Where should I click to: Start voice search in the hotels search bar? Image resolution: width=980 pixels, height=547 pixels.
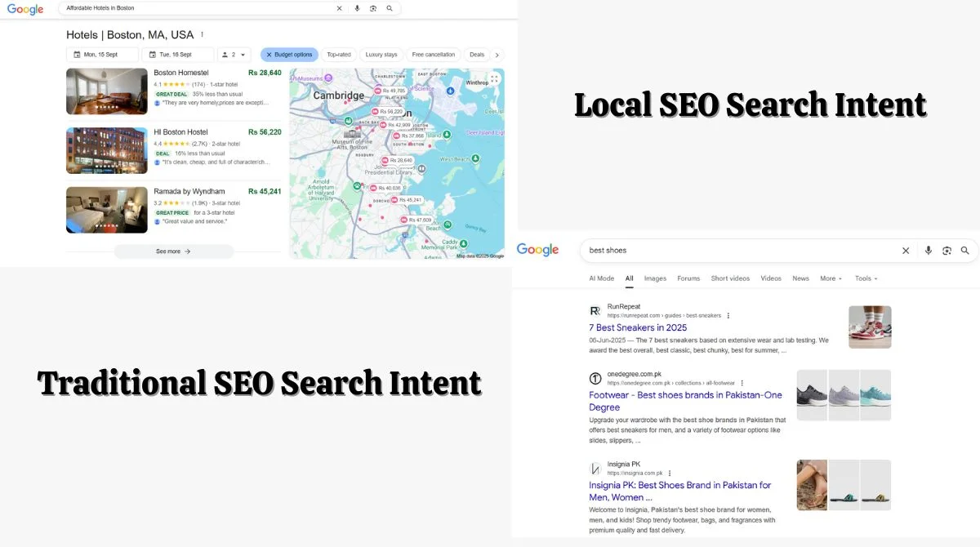[356, 8]
